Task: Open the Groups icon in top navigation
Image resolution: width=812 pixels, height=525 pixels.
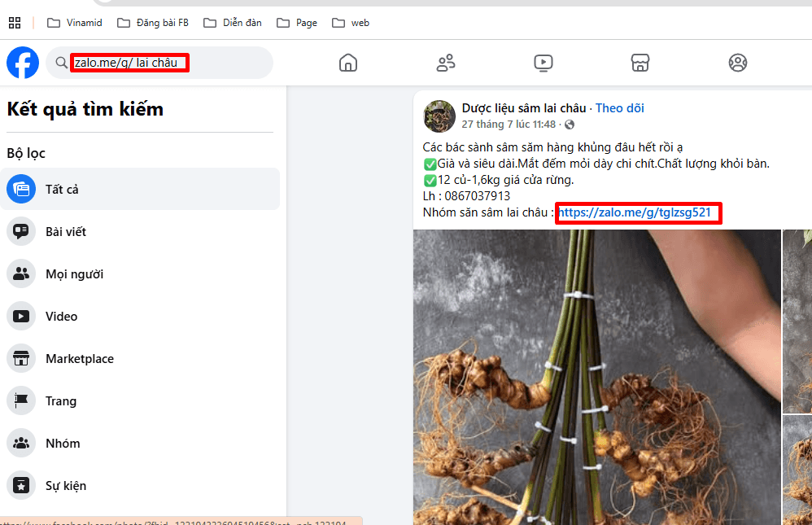Action: 738,63
